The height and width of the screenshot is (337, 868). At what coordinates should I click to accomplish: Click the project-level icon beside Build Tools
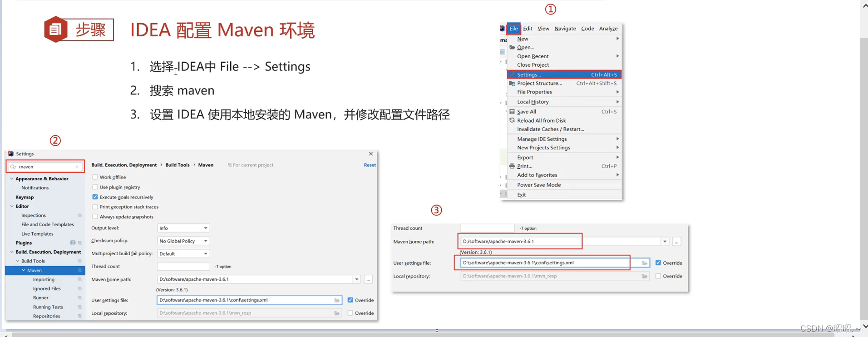[x=80, y=261]
